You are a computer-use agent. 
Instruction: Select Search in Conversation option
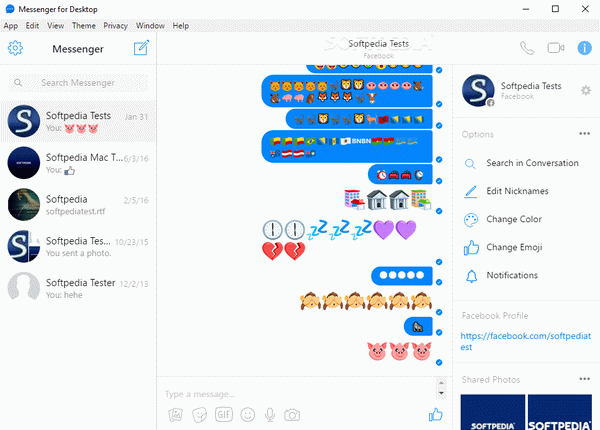pyautogui.click(x=532, y=163)
